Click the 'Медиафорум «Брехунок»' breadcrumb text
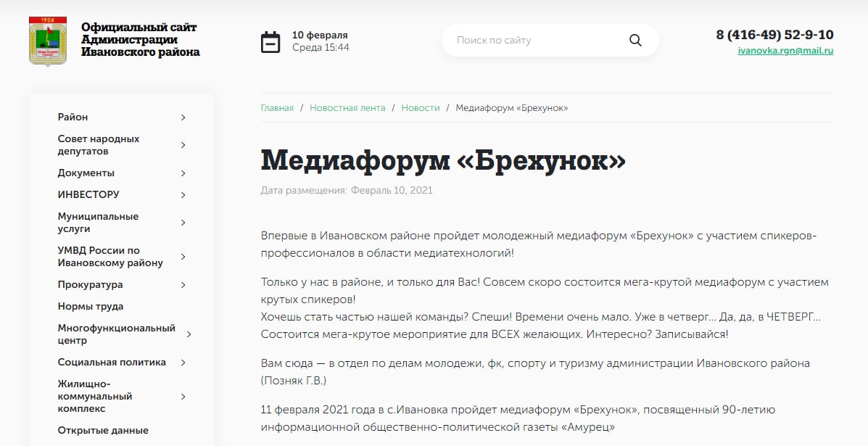This screenshot has width=868, height=446. [x=511, y=108]
